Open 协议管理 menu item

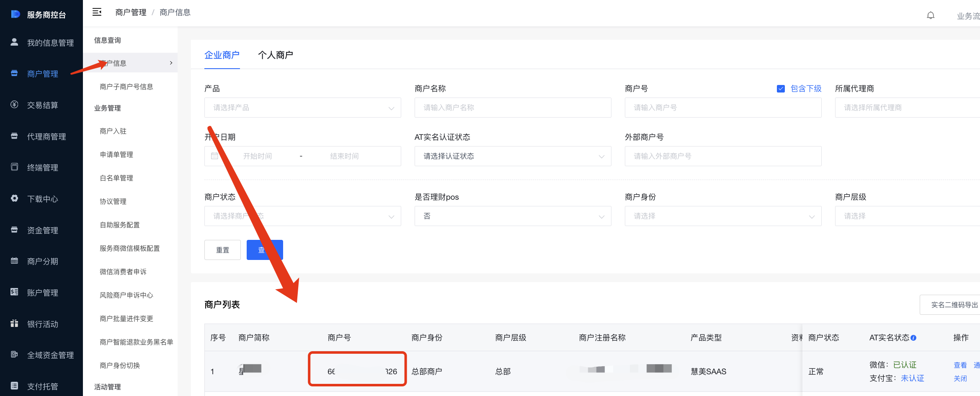113,201
